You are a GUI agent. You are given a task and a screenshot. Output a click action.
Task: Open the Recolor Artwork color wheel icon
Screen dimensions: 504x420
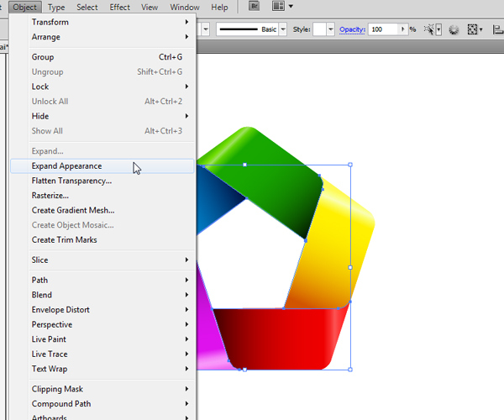(454, 30)
